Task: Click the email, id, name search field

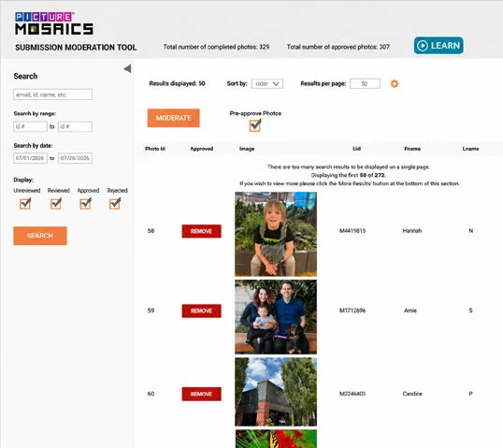Action: coord(53,94)
